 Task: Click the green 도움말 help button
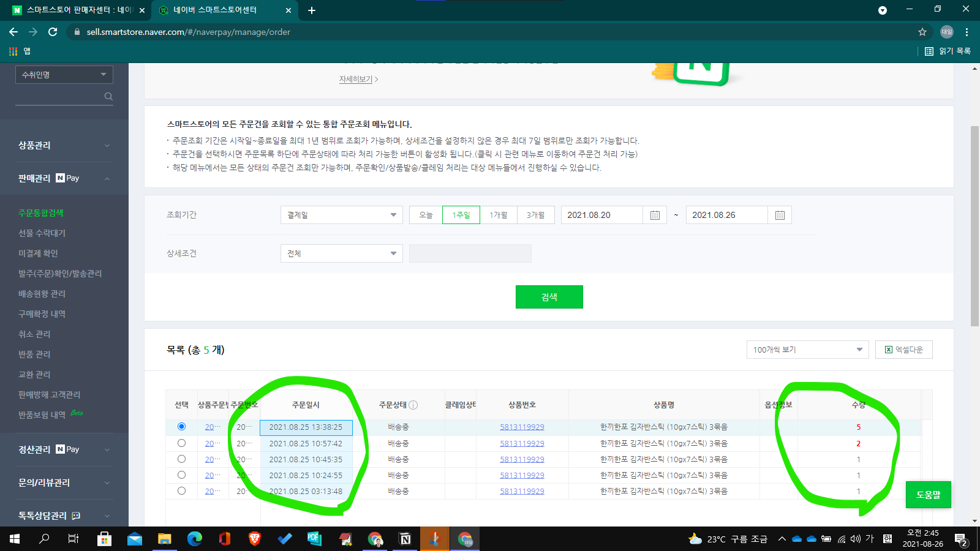coord(929,495)
